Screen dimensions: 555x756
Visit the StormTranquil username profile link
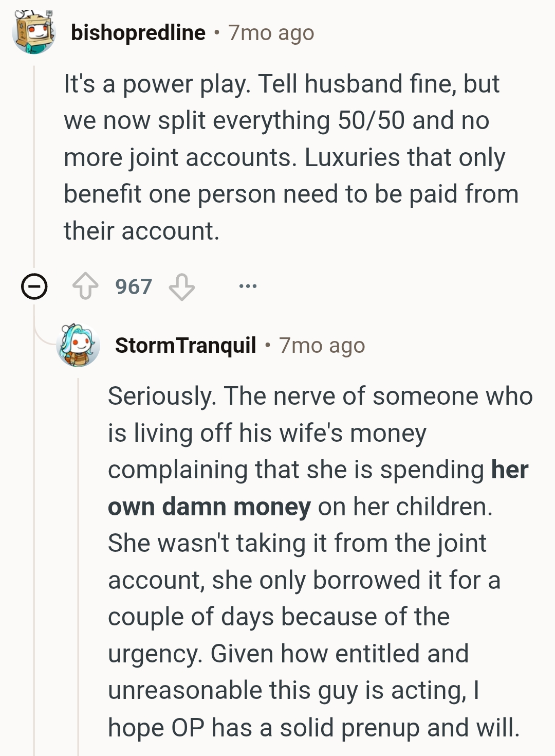point(186,345)
